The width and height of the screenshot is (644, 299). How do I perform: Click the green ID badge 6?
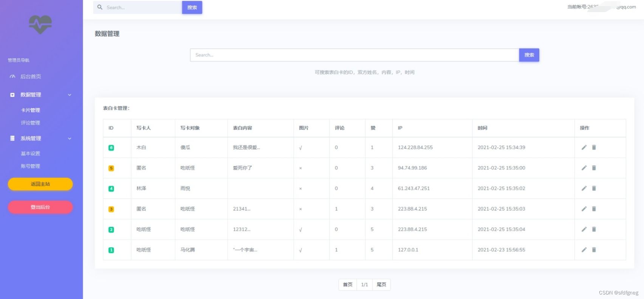[x=111, y=148]
